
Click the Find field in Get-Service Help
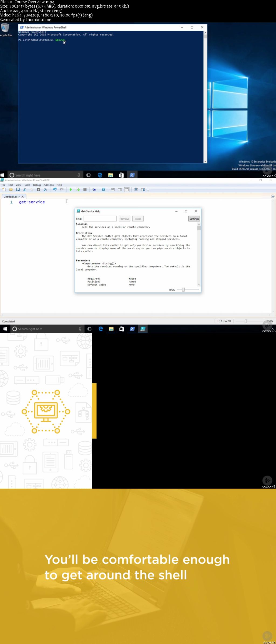coord(100,219)
